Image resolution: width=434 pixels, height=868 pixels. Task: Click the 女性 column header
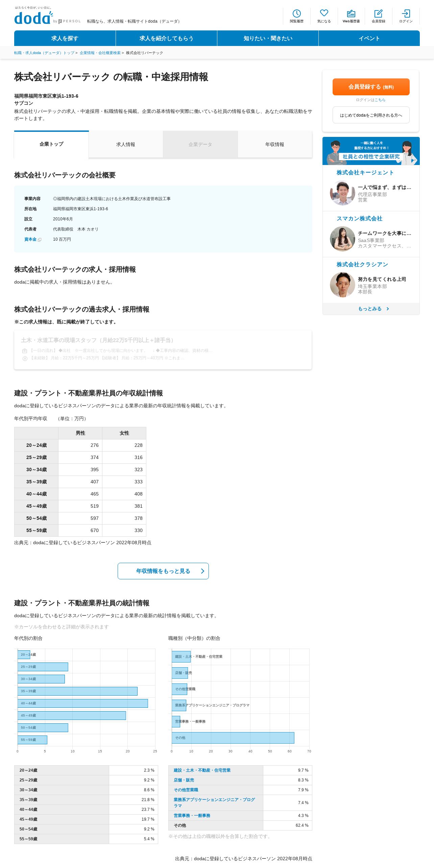pos(124,433)
